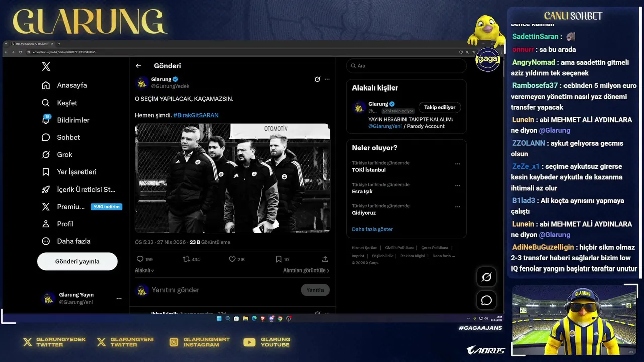The image size is (644, 362).
Task: Open Microsoft Edge from taskbar
Action: pyautogui.click(x=254, y=318)
